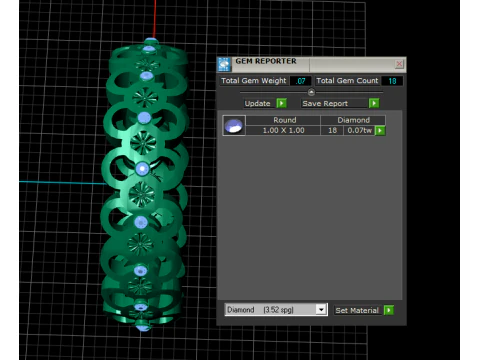Click the green arrow beside Update

coord(282,103)
